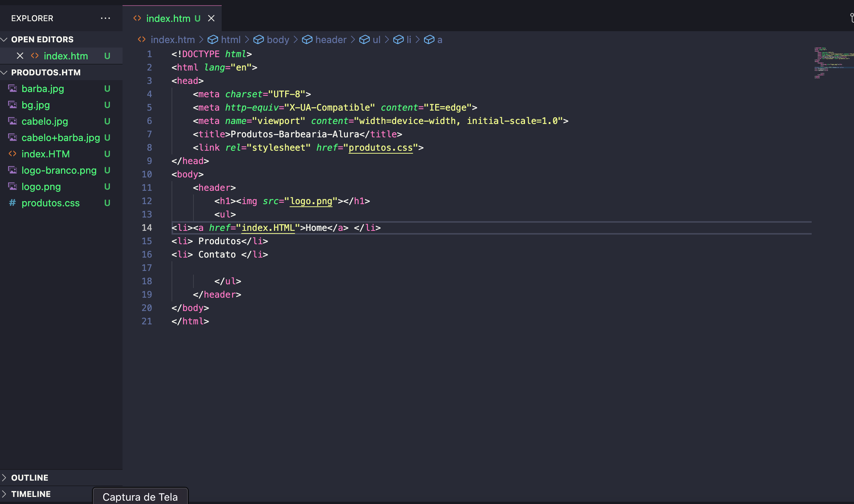
Task: Click the Captura de Tela tooltip label
Action: 140,497
